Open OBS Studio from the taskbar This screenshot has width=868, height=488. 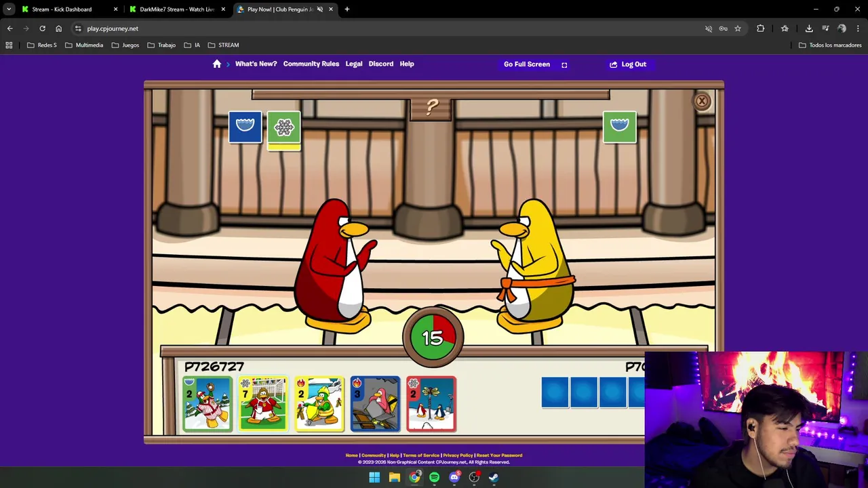click(x=474, y=477)
